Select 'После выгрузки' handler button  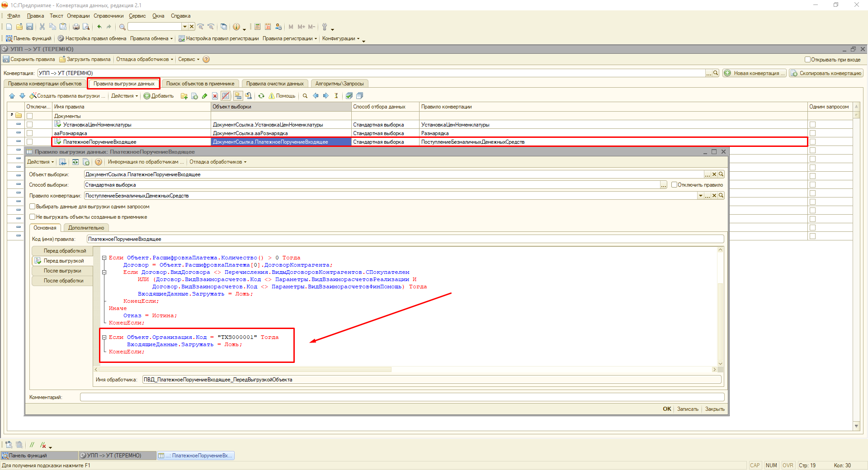(62, 271)
